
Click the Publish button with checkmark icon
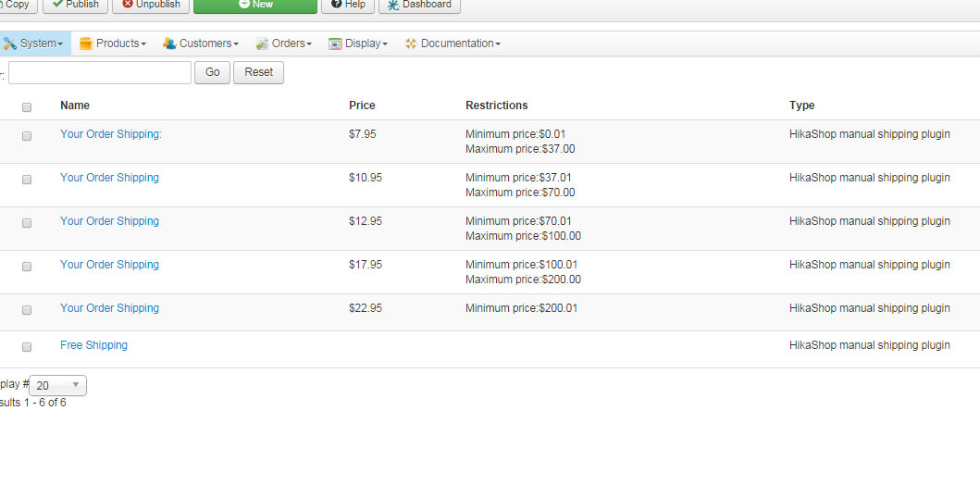click(75, 5)
